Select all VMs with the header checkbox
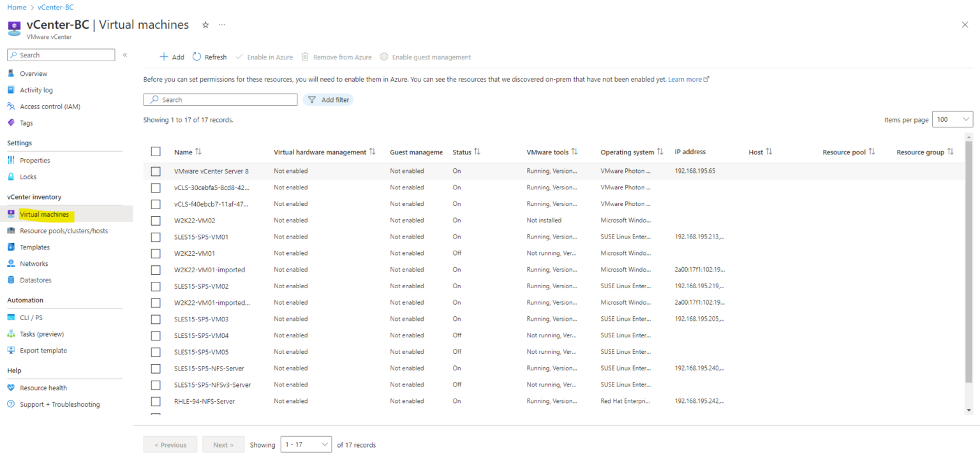Screen dimensions: 980x454 click(156, 151)
